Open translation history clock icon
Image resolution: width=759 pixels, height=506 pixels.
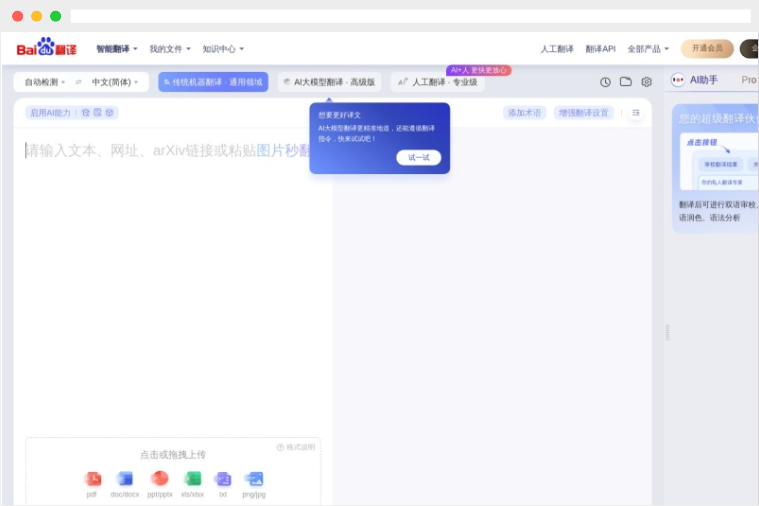tap(605, 82)
